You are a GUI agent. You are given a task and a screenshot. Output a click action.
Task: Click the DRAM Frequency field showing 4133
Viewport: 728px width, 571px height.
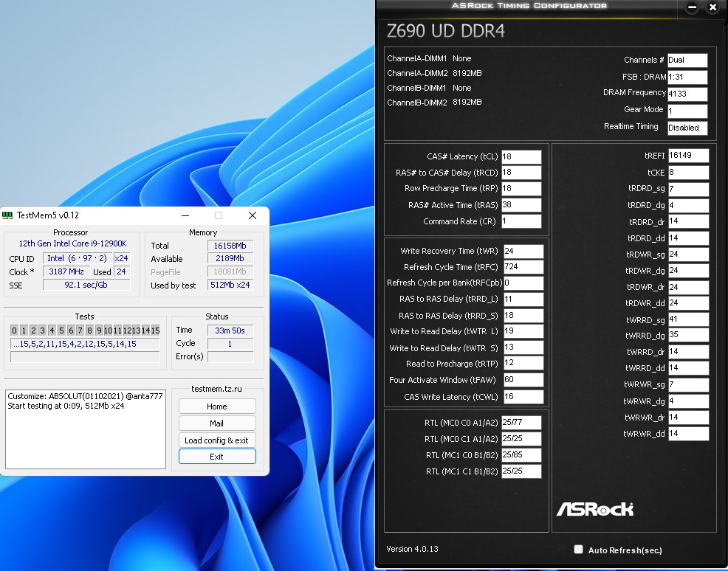tap(687, 94)
